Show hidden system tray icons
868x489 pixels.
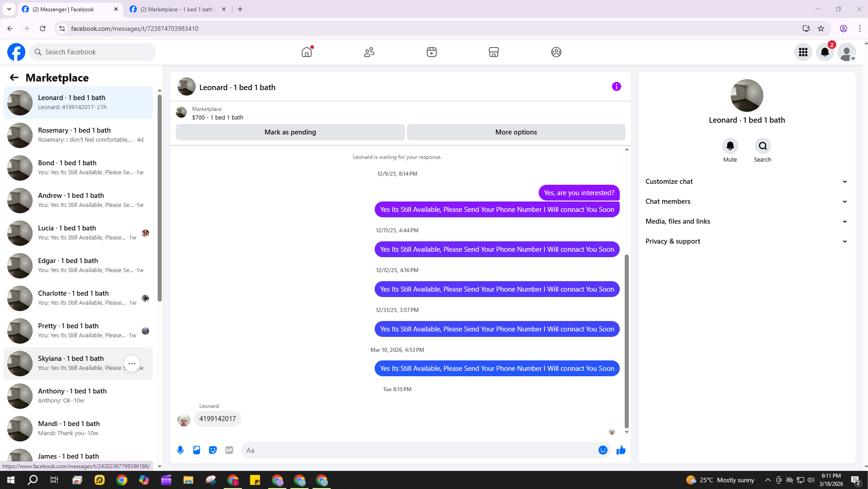tap(767, 480)
